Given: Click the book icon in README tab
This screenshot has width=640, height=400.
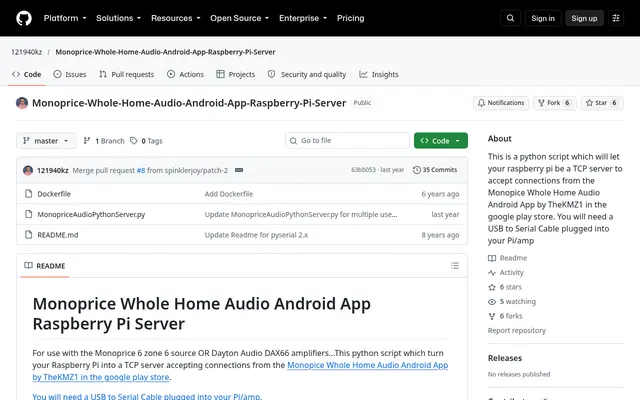Looking at the screenshot, I should [28, 266].
